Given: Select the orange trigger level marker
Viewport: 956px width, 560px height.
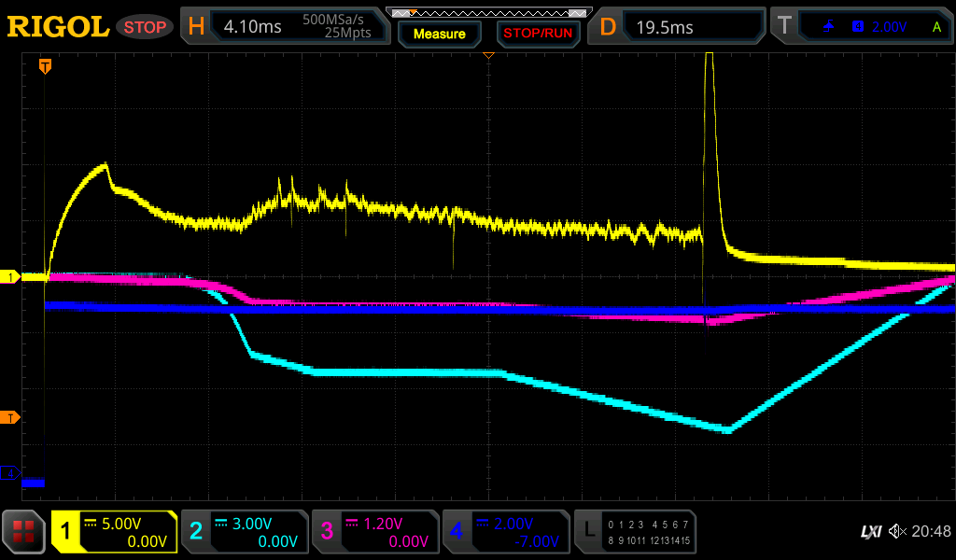Looking at the screenshot, I should pos(10,417).
